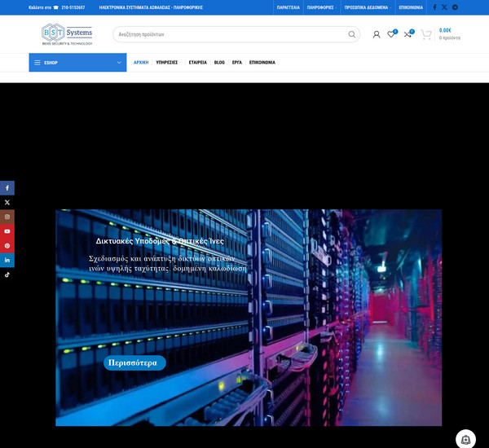This screenshot has height=448, width=489.
Task: Click the YouTube side social button
Action: (x=7, y=231)
